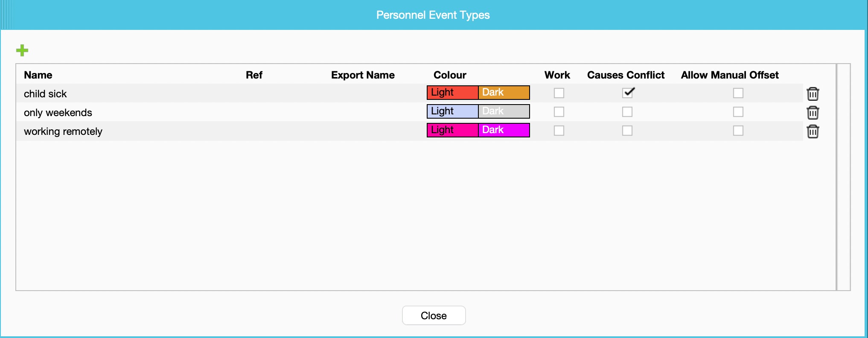Viewport: 868px width, 338px height.
Task: Close the Personnel Event Types dialog
Action: coord(434,315)
